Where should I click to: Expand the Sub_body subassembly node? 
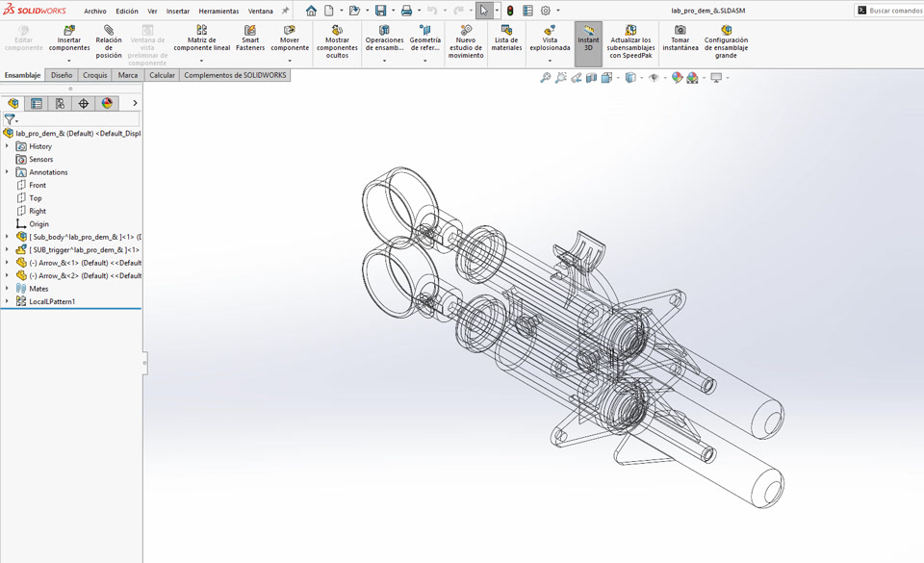(7, 237)
